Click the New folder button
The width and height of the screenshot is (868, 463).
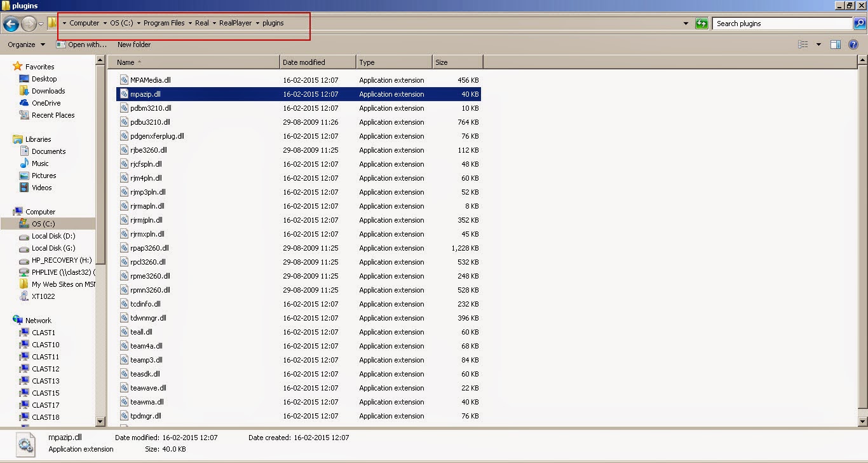(134, 45)
